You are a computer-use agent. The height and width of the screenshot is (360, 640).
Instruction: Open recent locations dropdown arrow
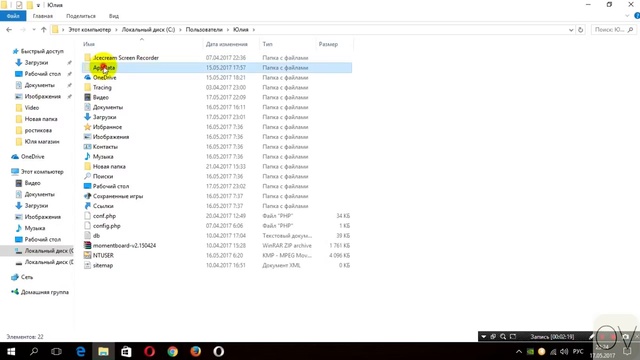pos(34,29)
